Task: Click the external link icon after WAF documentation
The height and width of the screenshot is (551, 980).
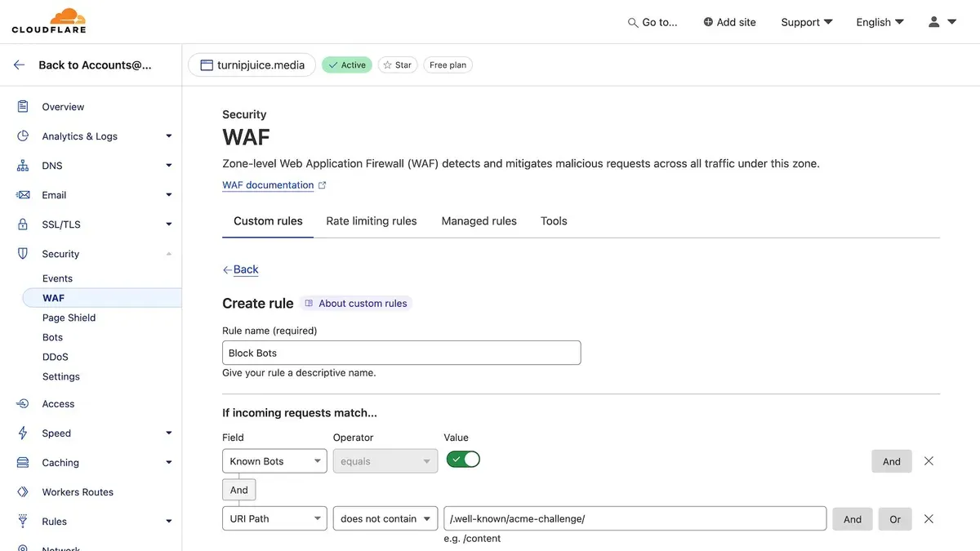Action: [x=322, y=185]
